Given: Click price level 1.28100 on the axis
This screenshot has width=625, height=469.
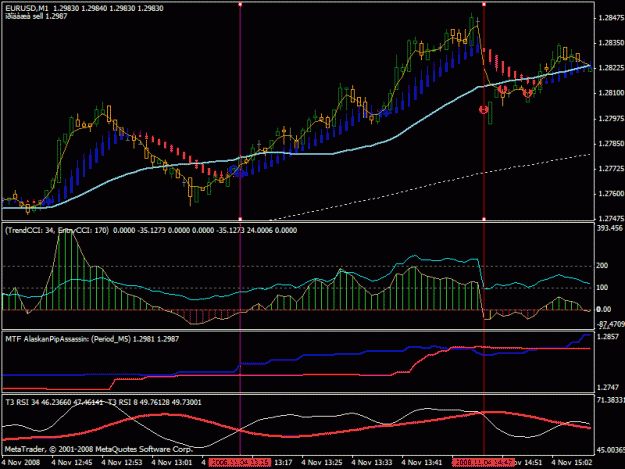Looking at the screenshot, I should [x=610, y=93].
